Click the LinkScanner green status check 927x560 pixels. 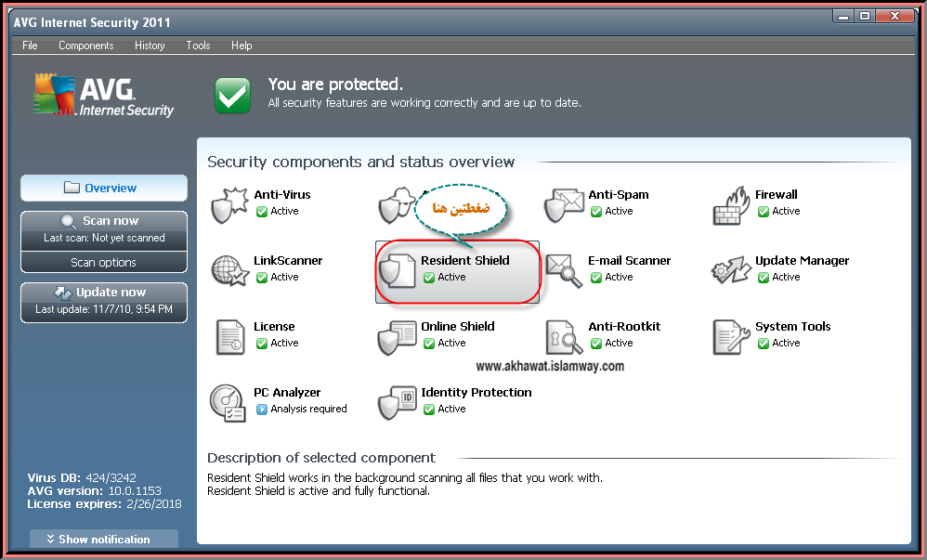coord(261,278)
